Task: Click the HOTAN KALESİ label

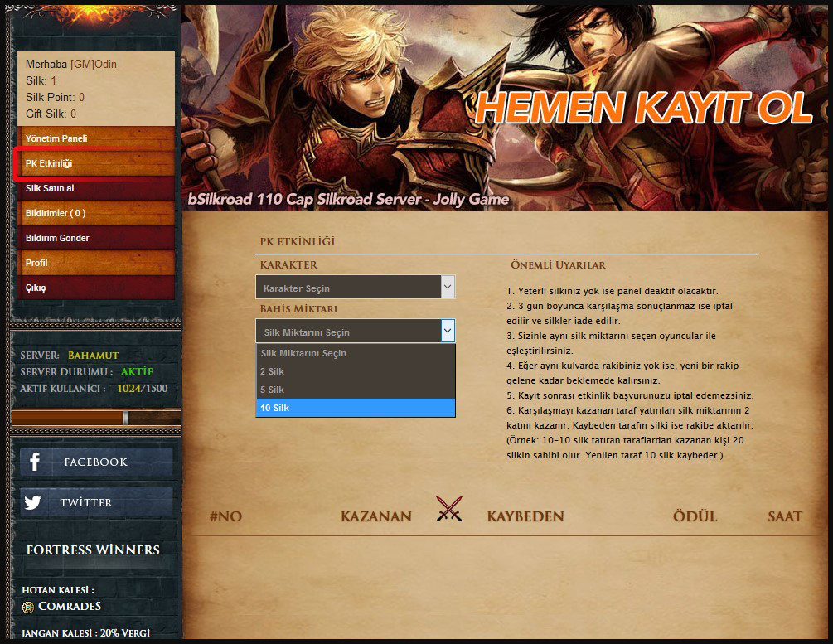Action: pos(58,590)
